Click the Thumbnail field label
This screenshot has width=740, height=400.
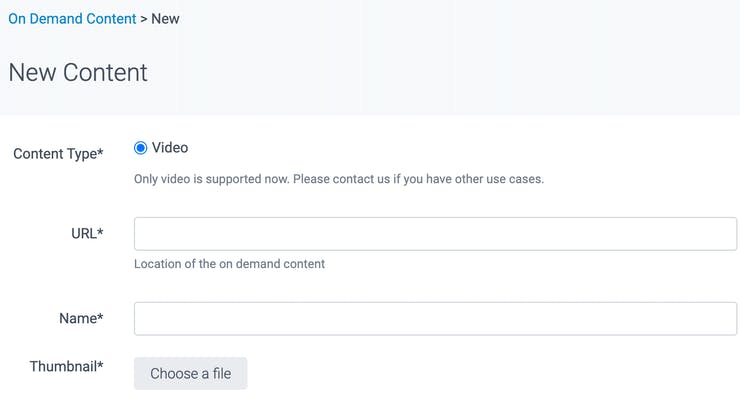coord(67,367)
